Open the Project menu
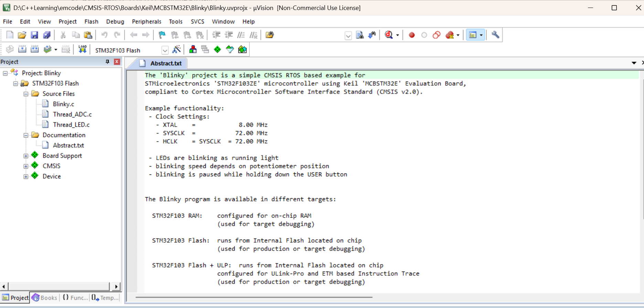 click(68, 21)
